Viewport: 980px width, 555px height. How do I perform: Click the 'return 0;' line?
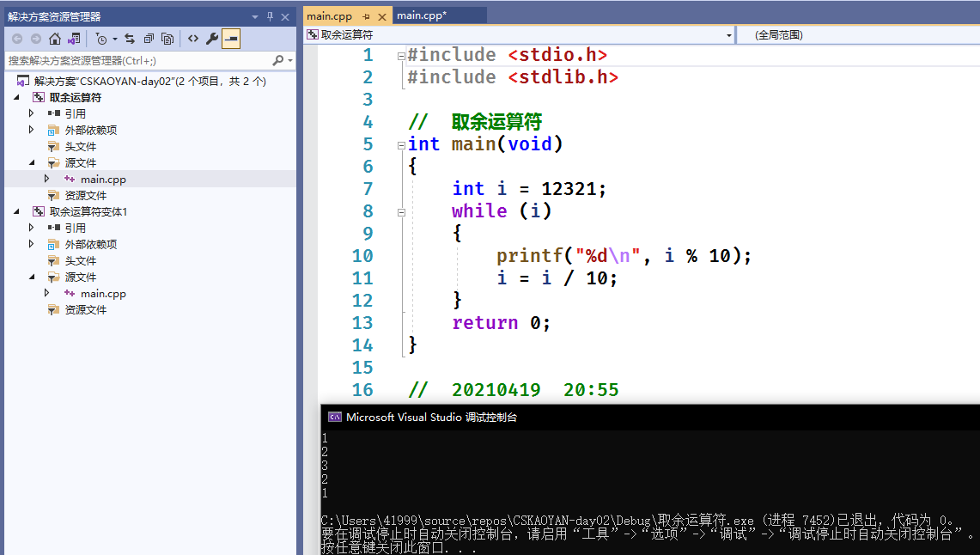coord(502,323)
